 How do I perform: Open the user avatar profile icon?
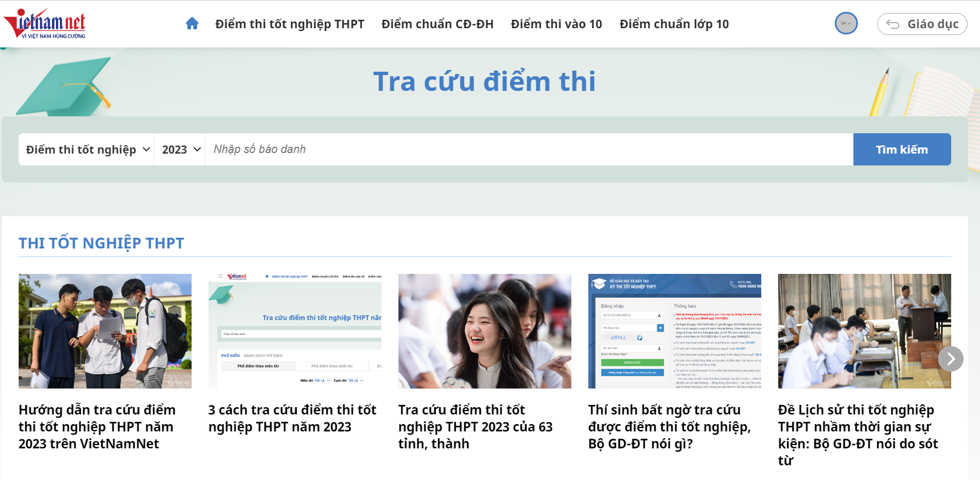846,24
